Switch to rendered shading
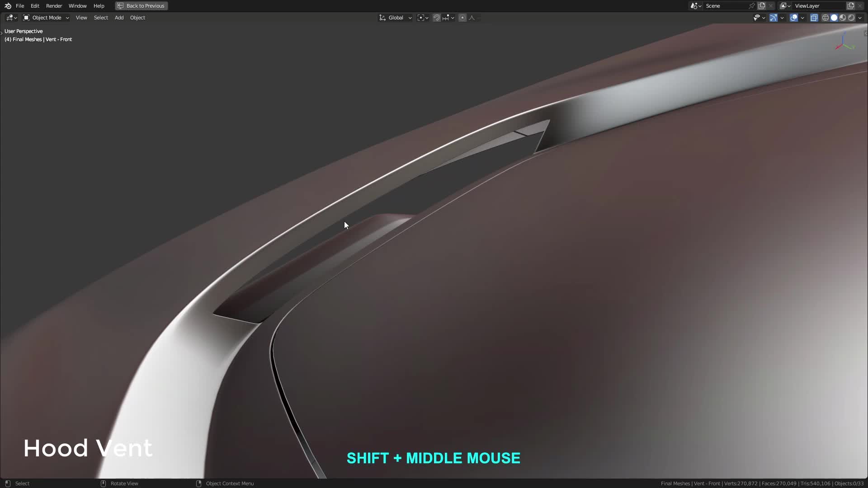 [851, 18]
